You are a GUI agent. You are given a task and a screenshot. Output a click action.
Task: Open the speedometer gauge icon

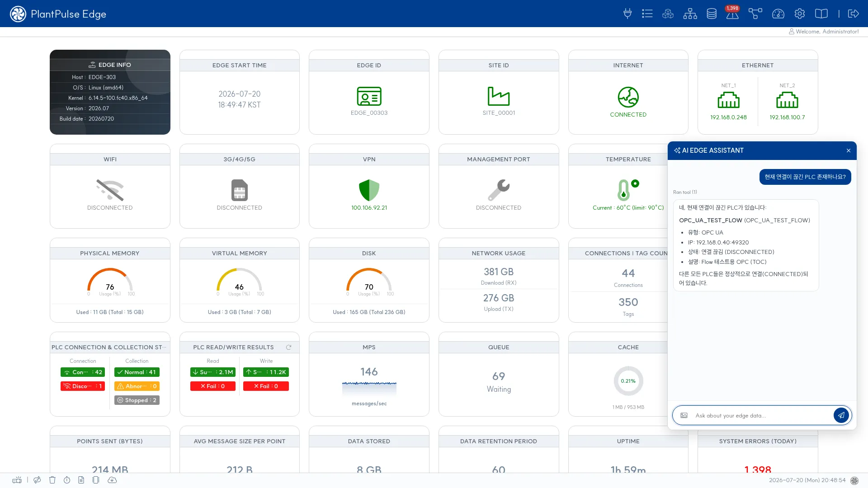(x=778, y=14)
